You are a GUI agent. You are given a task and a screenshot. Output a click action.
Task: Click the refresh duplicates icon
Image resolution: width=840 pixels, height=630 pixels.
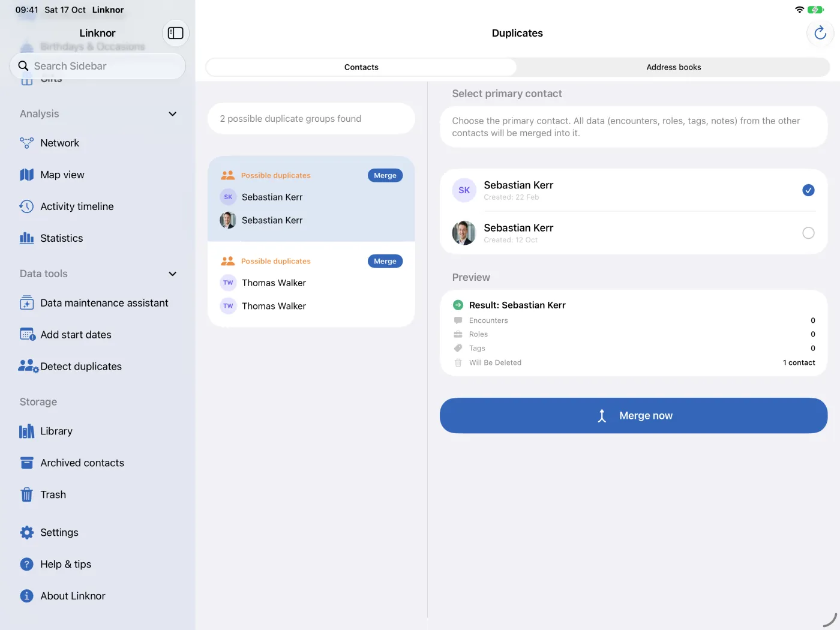820,33
